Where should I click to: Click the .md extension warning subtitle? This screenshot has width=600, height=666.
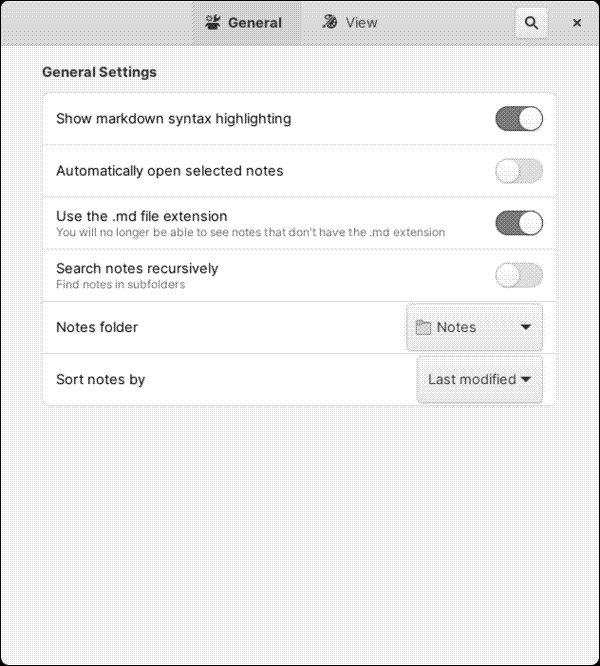click(x=251, y=232)
